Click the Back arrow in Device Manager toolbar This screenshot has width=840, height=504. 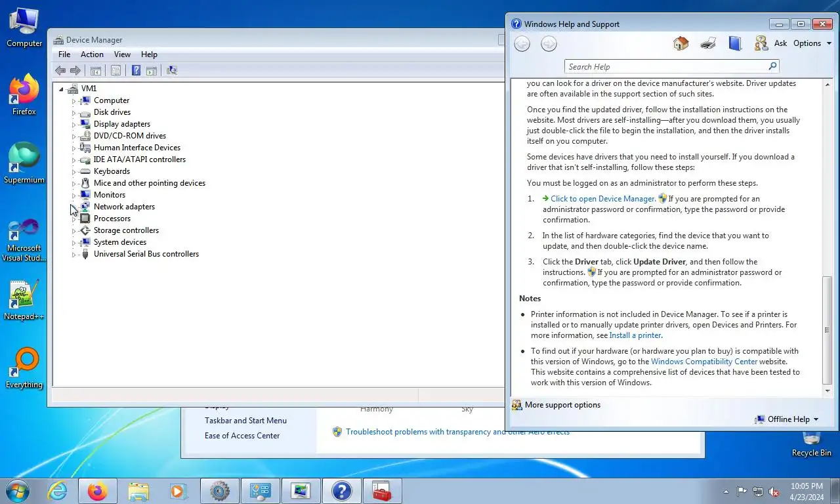click(x=60, y=70)
